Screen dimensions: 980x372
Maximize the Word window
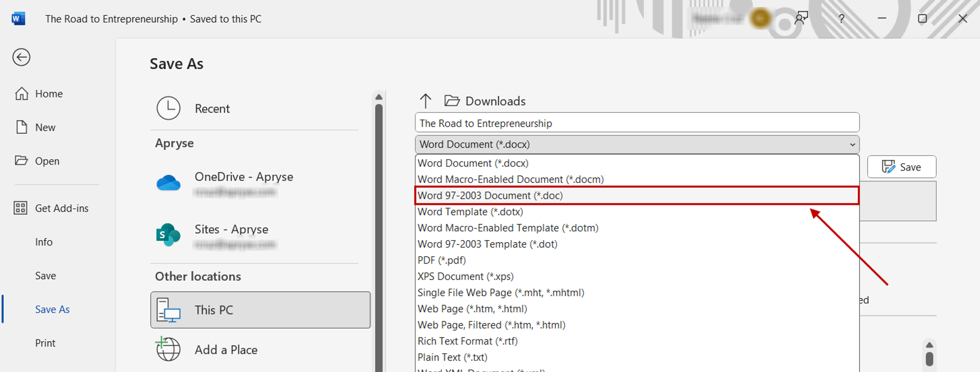[922, 18]
